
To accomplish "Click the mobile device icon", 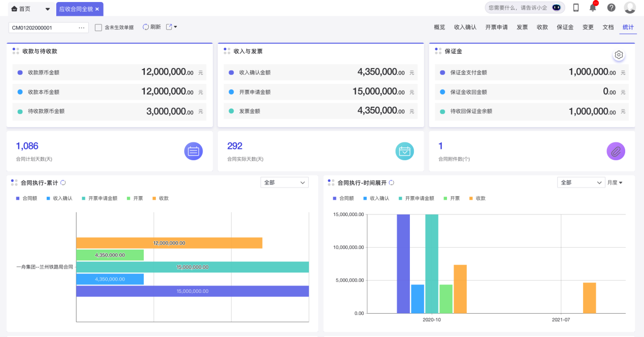I will coord(576,8).
